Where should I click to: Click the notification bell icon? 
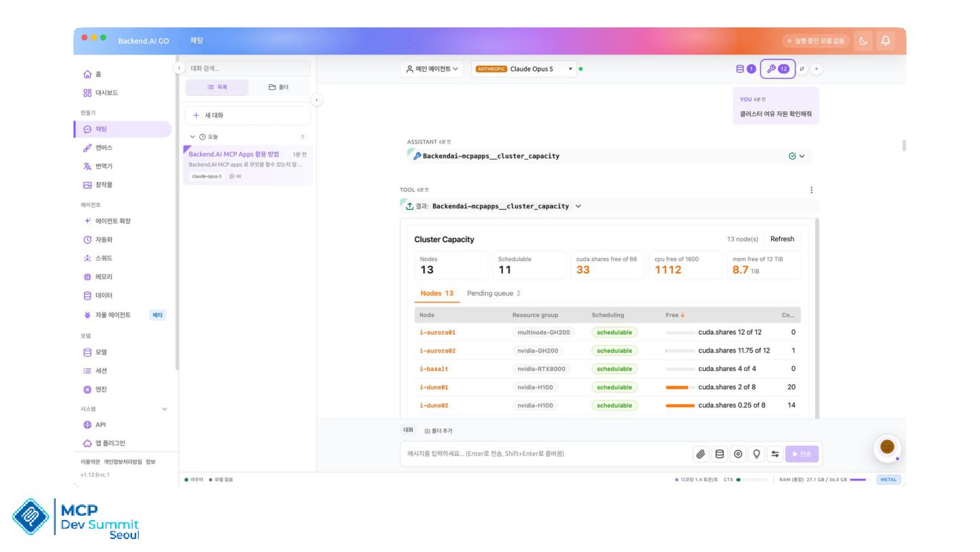pos(885,41)
